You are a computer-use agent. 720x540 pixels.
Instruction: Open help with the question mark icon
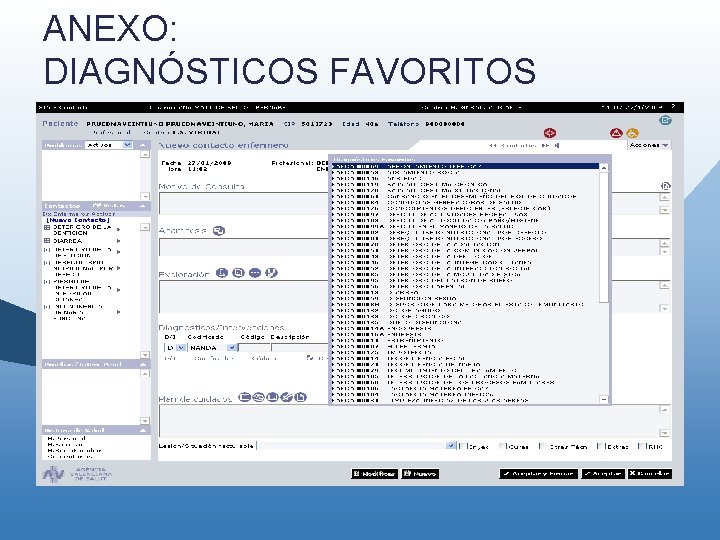(673, 107)
